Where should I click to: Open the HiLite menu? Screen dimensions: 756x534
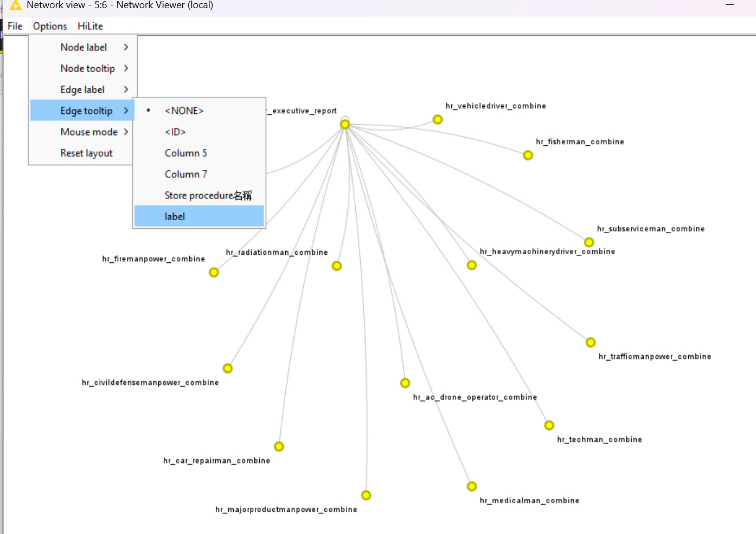(x=90, y=26)
